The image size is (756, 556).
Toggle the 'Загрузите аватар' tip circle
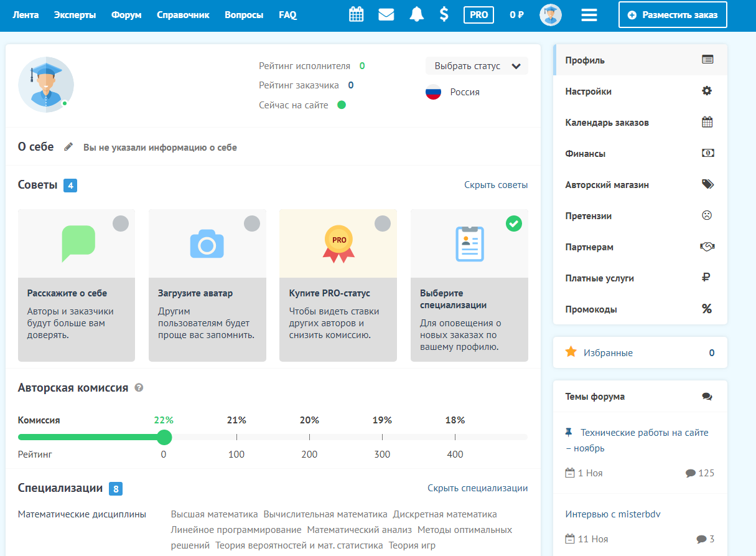[251, 224]
